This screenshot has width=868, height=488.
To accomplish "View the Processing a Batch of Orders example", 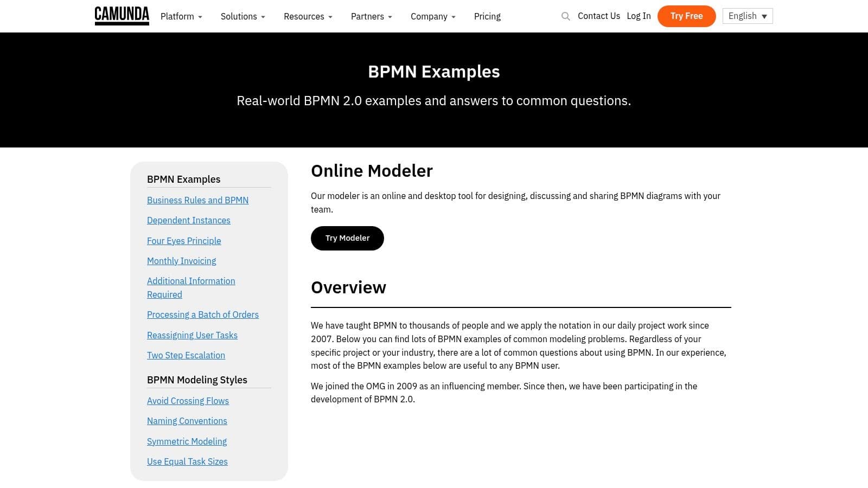I will [202, 314].
